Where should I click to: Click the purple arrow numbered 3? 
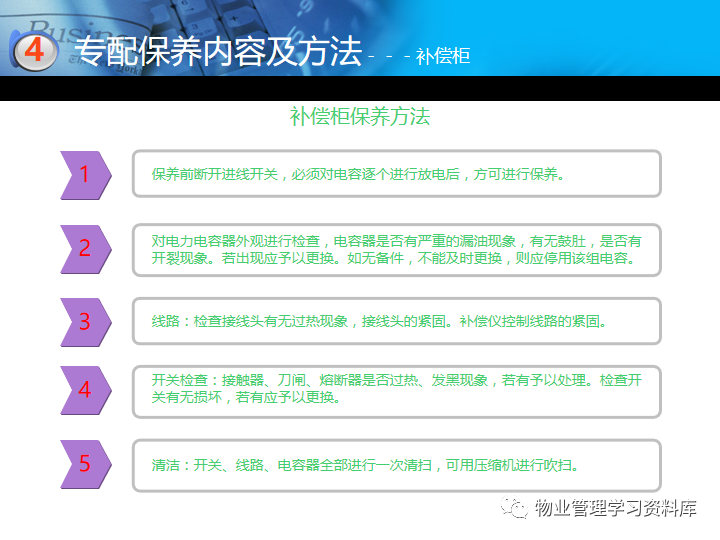point(86,322)
